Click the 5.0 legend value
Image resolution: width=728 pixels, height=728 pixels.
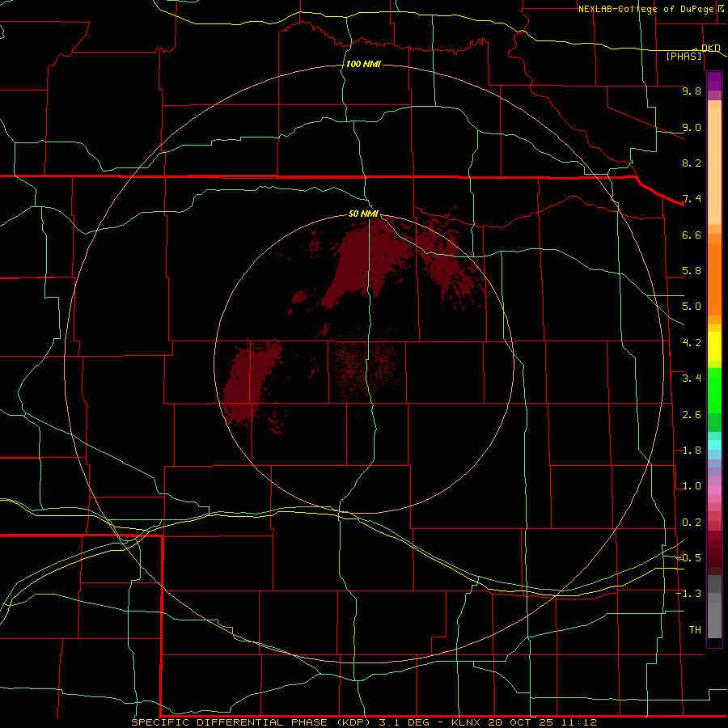[692, 307]
